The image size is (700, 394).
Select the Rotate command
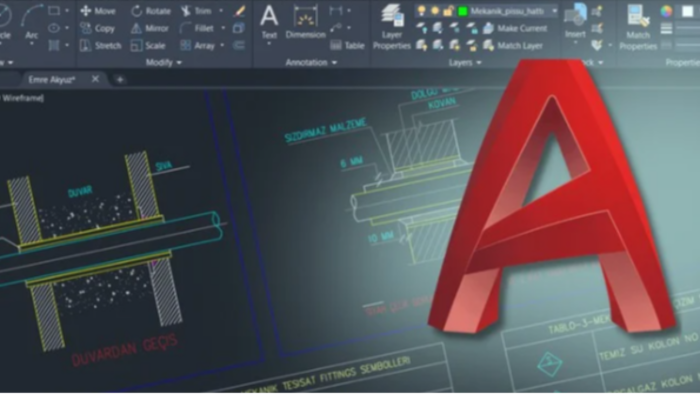click(x=151, y=11)
